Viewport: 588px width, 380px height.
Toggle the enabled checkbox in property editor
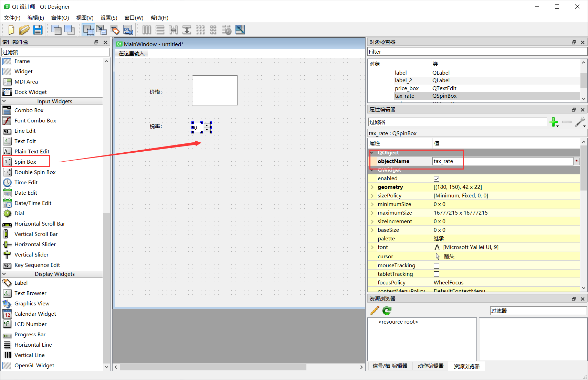437,178
